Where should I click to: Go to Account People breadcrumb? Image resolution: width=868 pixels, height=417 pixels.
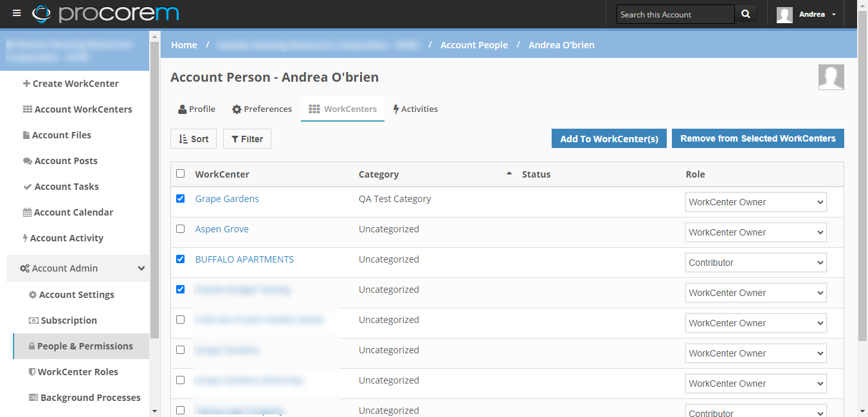(474, 45)
